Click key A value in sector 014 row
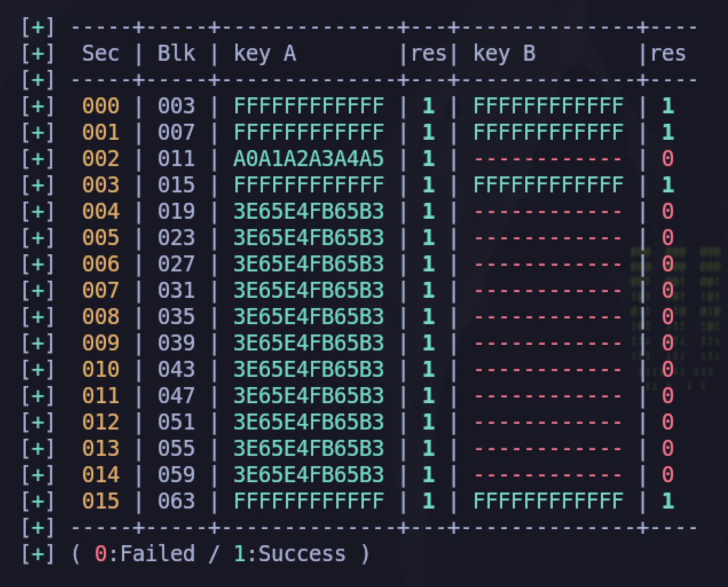 coord(308,475)
